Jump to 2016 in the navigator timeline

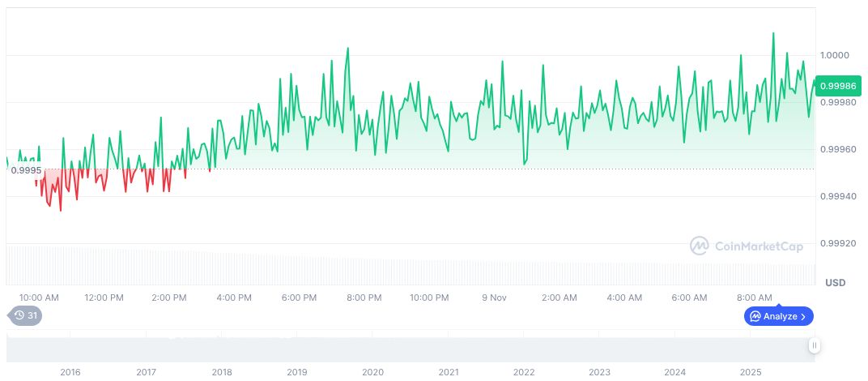[70, 372]
